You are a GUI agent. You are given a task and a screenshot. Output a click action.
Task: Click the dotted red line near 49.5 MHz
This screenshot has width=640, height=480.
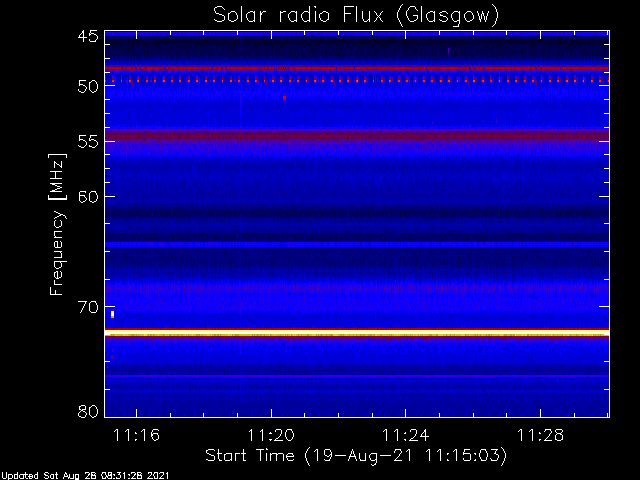[357, 80]
